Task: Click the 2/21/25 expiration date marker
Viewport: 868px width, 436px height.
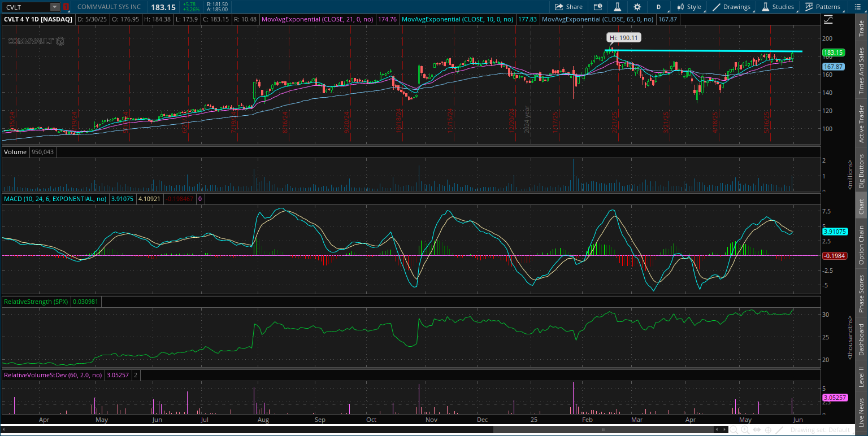Action: coord(615,121)
